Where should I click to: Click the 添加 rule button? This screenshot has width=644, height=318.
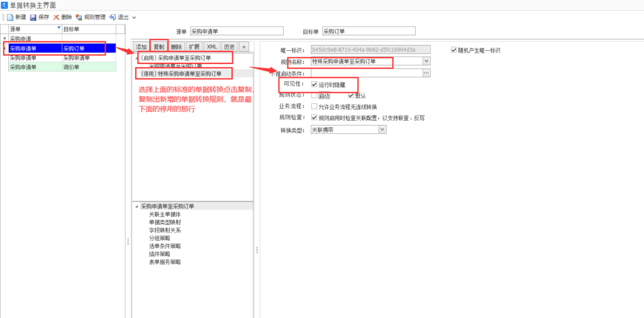tap(141, 47)
